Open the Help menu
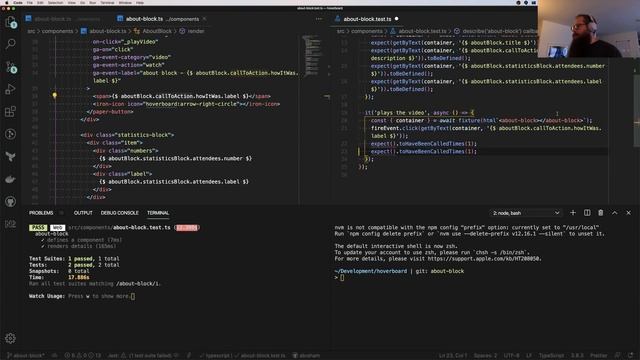640x360 pixels. click(140, 2)
